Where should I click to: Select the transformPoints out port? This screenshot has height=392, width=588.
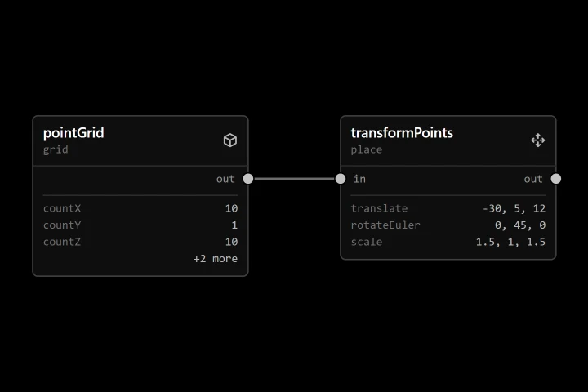[556, 179]
